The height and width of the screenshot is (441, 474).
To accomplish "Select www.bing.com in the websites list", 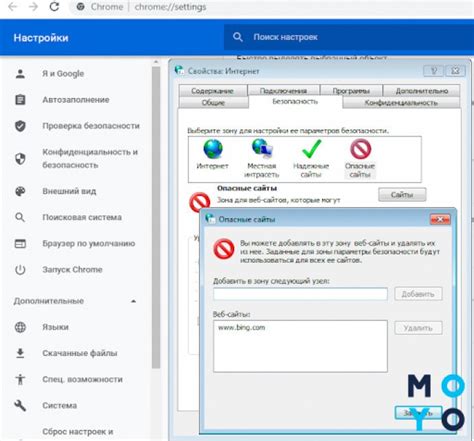I will pyautogui.click(x=242, y=328).
